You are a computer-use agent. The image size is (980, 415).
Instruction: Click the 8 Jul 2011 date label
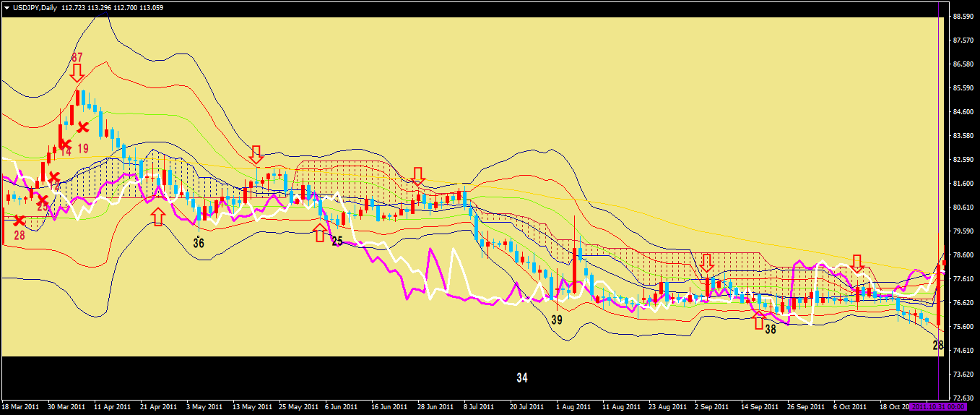[x=479, y=407]
